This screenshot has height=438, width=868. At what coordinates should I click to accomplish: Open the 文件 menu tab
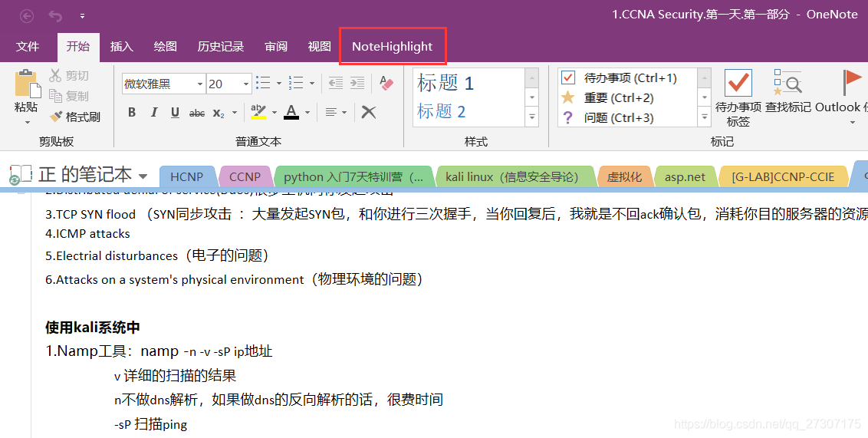click(x=28, y=47)
